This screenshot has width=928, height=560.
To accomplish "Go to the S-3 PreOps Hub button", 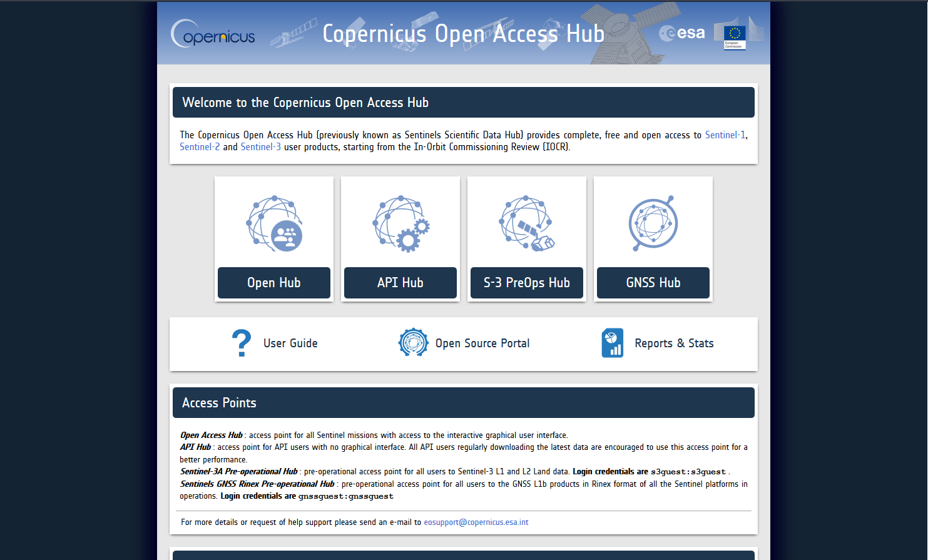I will 527,283.
